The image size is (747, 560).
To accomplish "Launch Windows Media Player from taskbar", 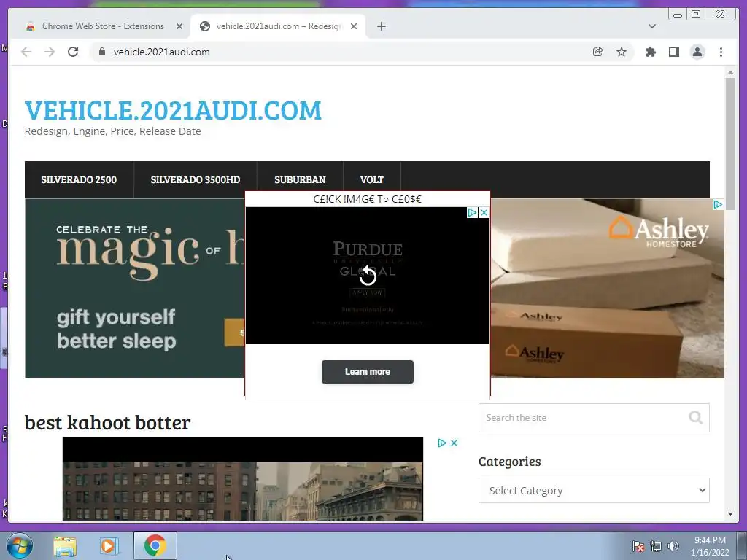I will (109, 545).
